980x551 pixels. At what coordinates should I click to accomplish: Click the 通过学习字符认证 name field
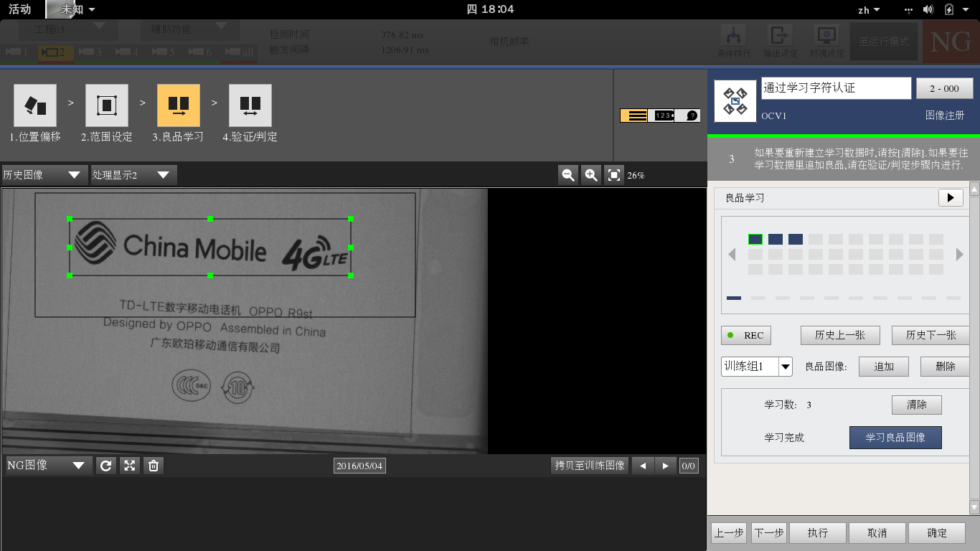tap(836, 88)
